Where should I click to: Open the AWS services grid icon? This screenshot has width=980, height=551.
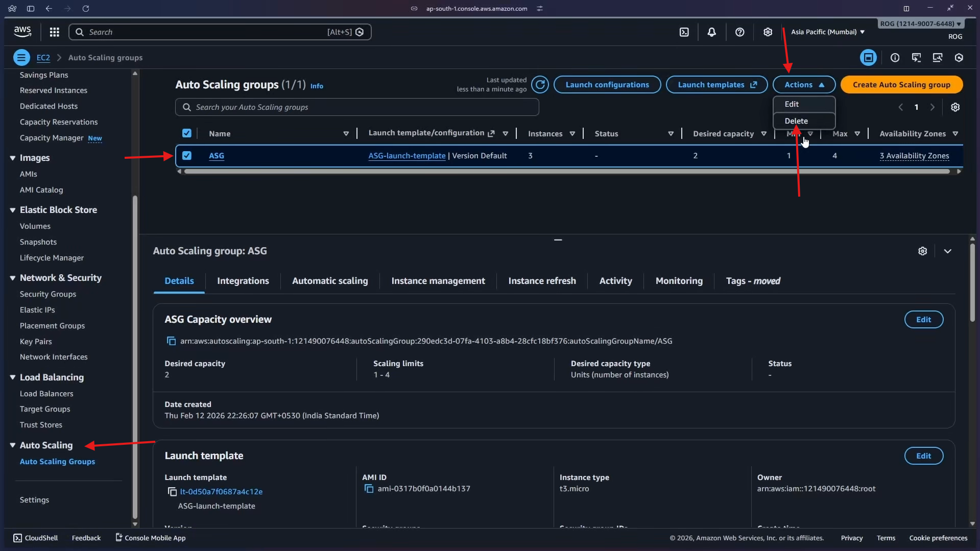coord(54,32)
